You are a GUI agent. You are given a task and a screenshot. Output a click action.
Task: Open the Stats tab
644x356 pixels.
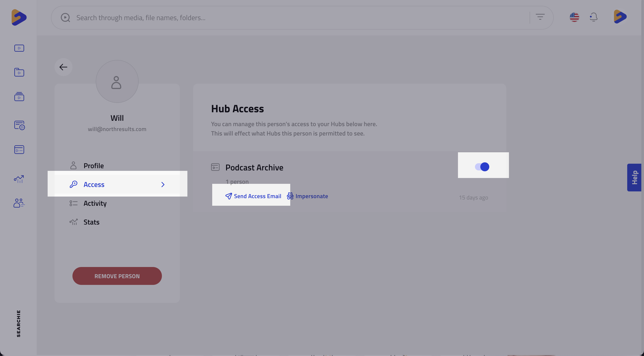(x=91, y=222)
